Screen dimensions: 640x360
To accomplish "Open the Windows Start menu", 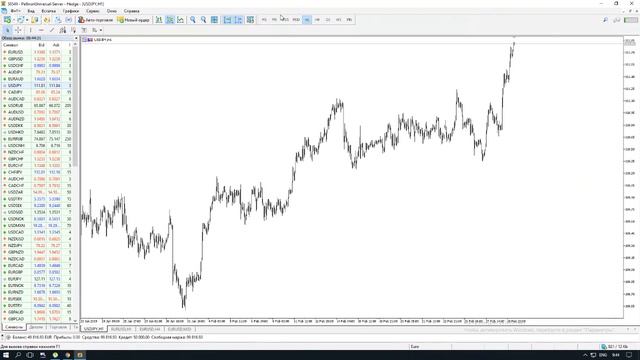I will [6, 355].
